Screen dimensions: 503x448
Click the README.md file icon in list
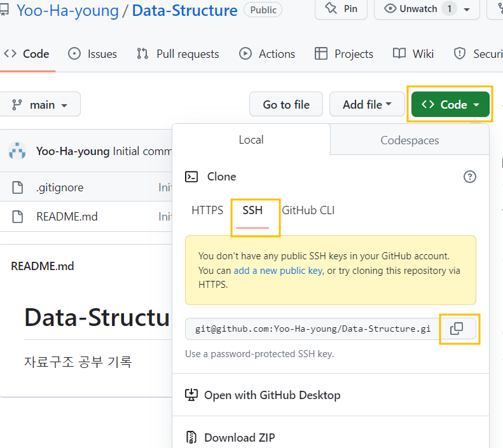[17, 217]
